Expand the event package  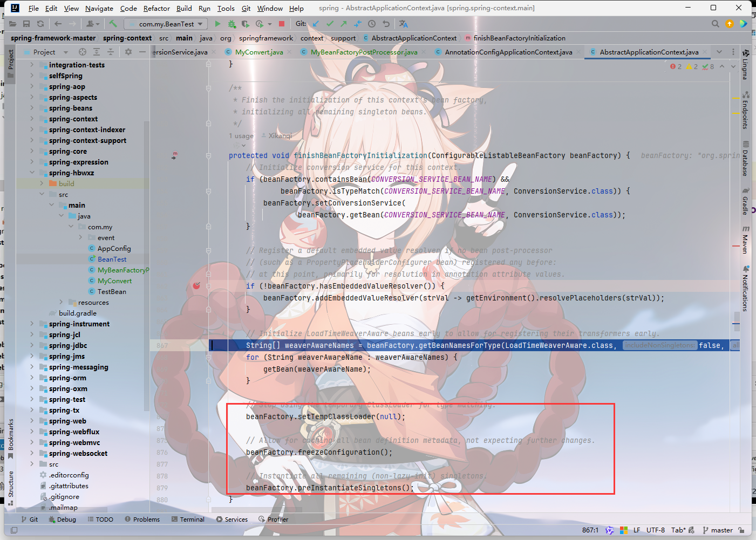[x=80, y=237]
